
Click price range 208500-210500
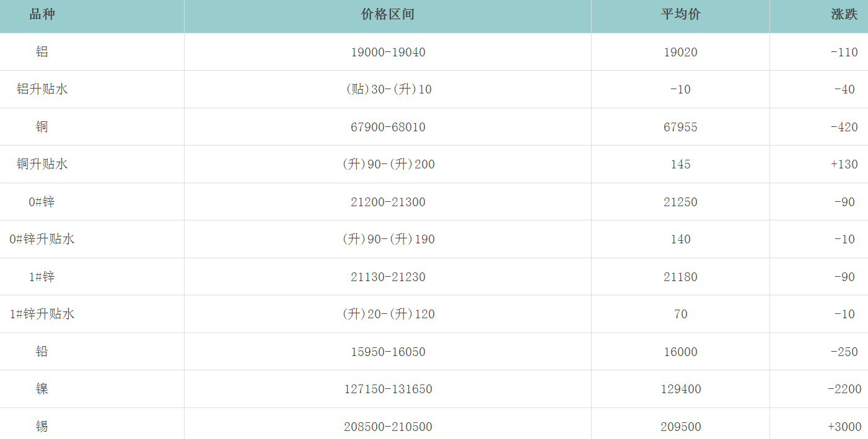(x=388, y=427)
